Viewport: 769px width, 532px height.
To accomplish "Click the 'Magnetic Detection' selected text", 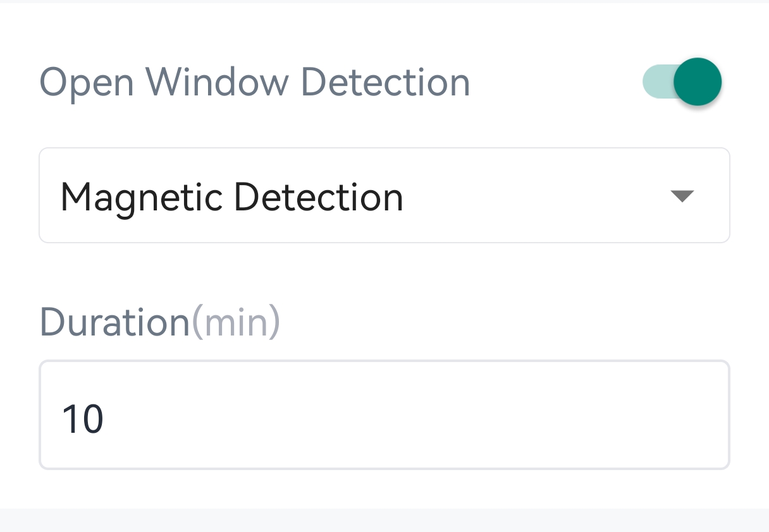I will point(231,196).
